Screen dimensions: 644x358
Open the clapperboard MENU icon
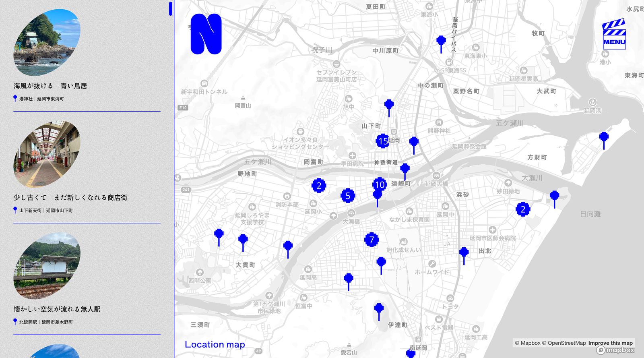(614, 34)
